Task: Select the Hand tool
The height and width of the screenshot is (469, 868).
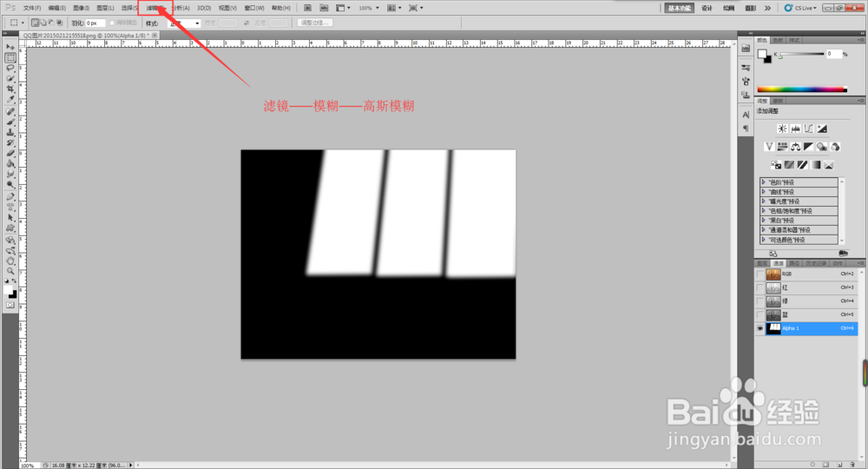Action: tap(10, 261)
